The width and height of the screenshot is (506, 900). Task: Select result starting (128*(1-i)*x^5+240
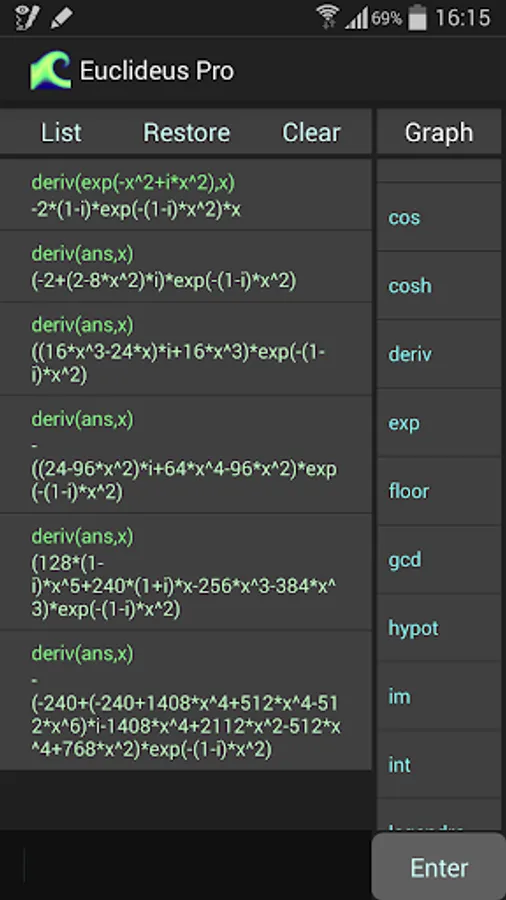pos(184,586)
